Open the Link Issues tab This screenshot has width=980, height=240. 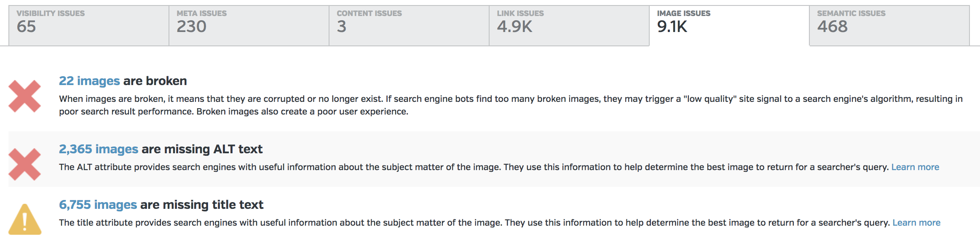(569, 25)
